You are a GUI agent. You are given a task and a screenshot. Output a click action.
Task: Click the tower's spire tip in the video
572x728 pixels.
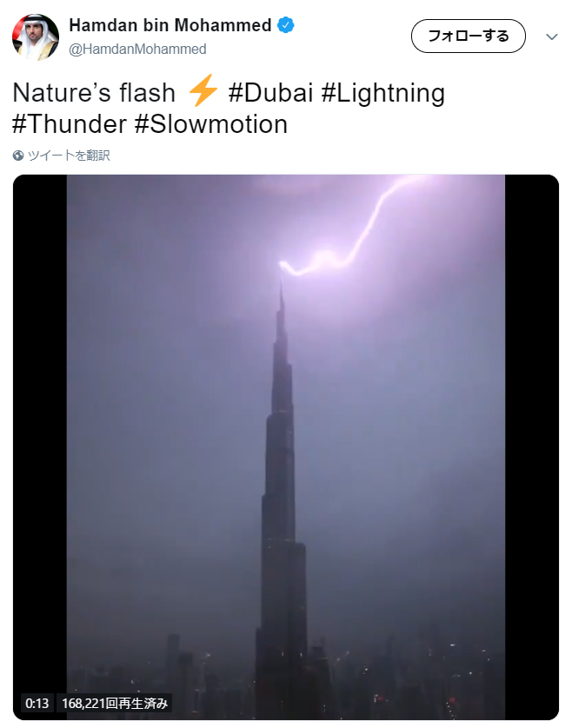tap(281, 291)
